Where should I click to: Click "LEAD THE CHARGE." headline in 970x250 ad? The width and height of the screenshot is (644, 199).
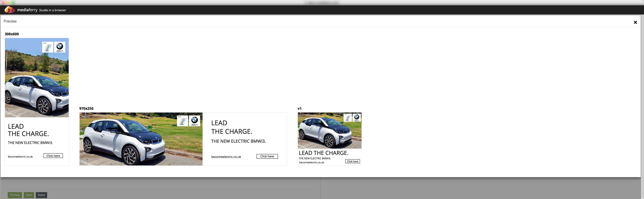tap(232, 127)
